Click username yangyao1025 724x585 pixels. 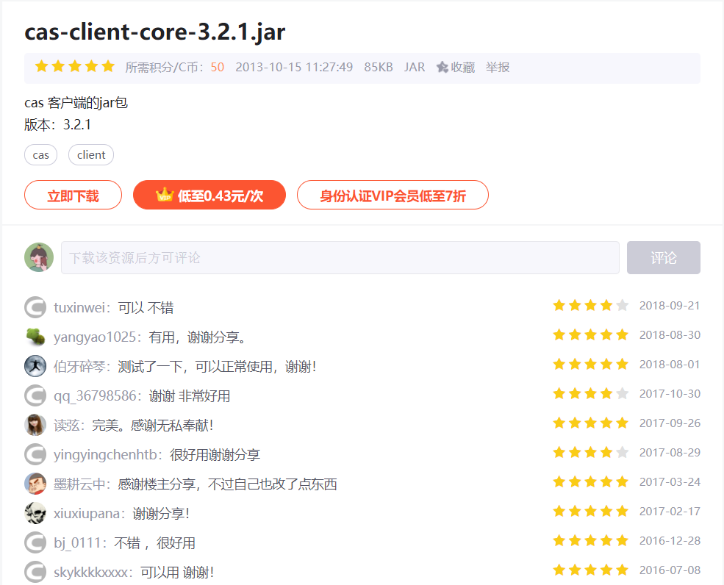tap(95, 337)
